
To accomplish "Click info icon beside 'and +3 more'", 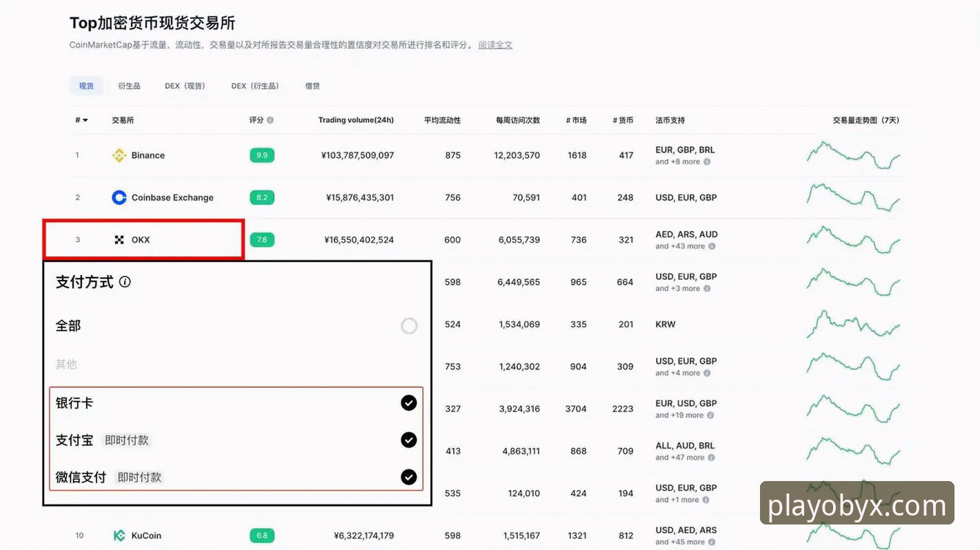I will 707,288.
